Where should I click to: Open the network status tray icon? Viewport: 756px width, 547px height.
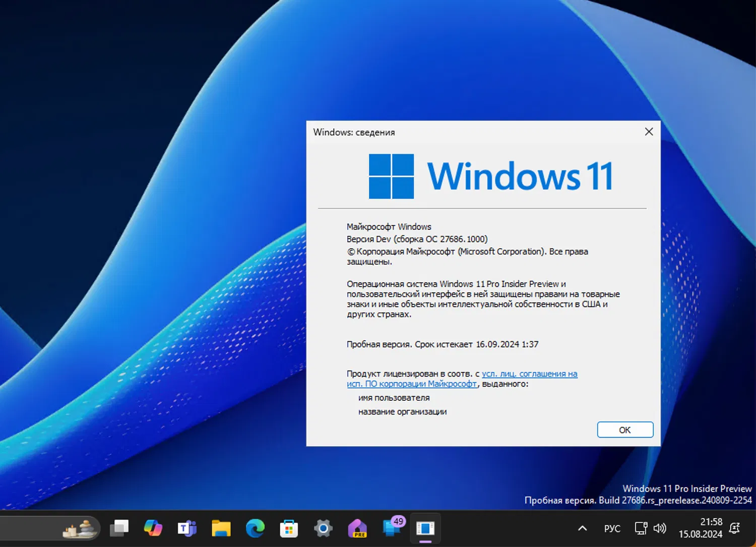click(641, 528)
